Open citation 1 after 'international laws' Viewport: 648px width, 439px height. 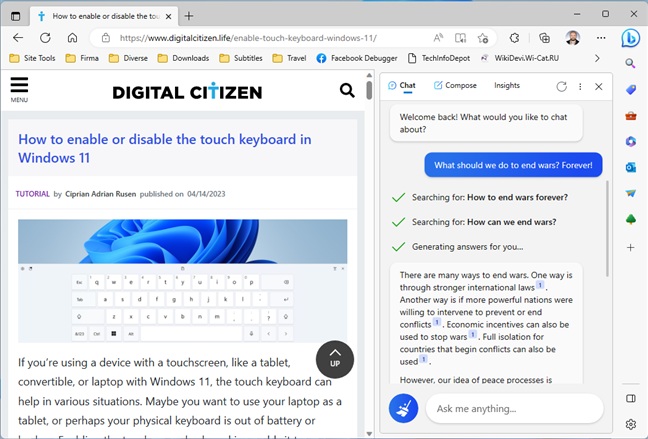click(540, 285)
